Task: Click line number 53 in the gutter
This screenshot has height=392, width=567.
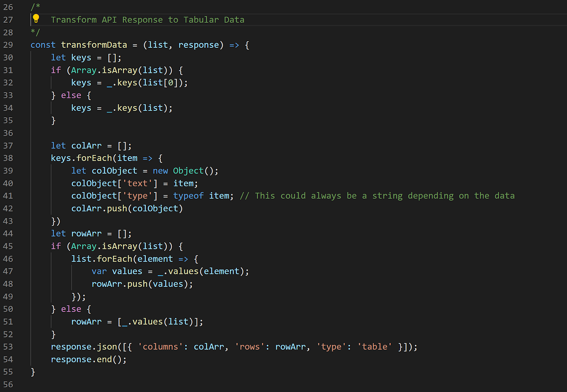Action: coord(8,347)
